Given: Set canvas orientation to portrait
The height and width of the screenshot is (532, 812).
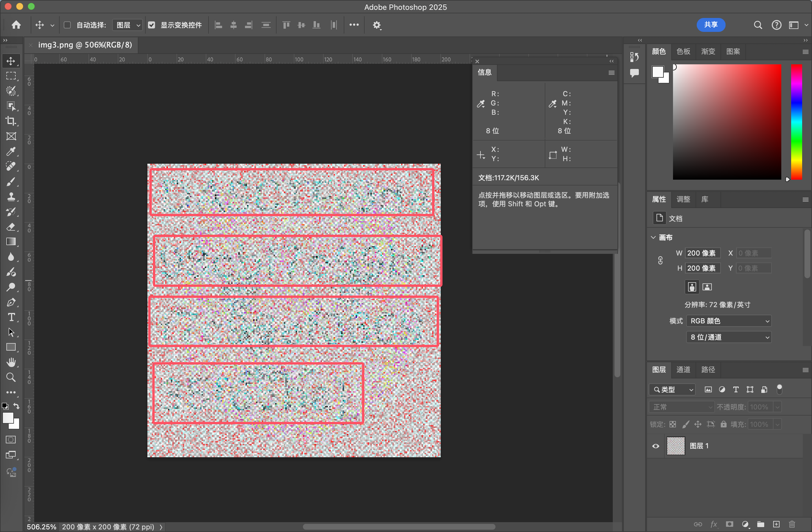Looking at the screenshot, I should pyautogui.click(x=692, y=287).
